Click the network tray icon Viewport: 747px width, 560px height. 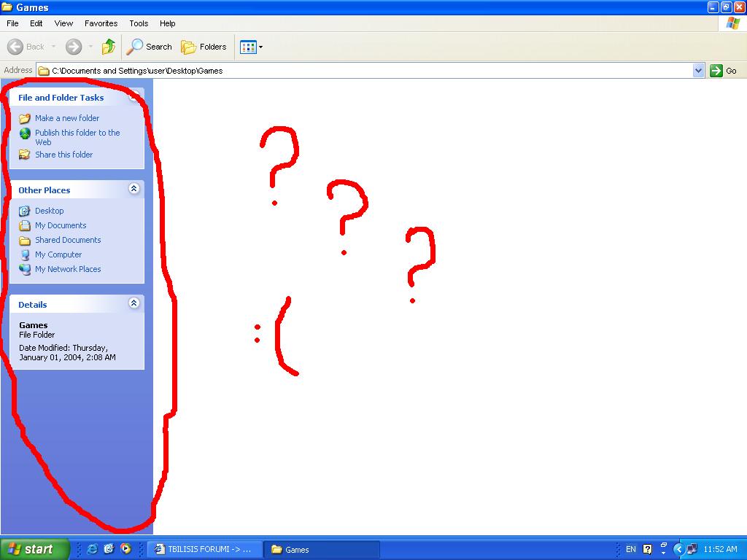[x=692, y=550]
